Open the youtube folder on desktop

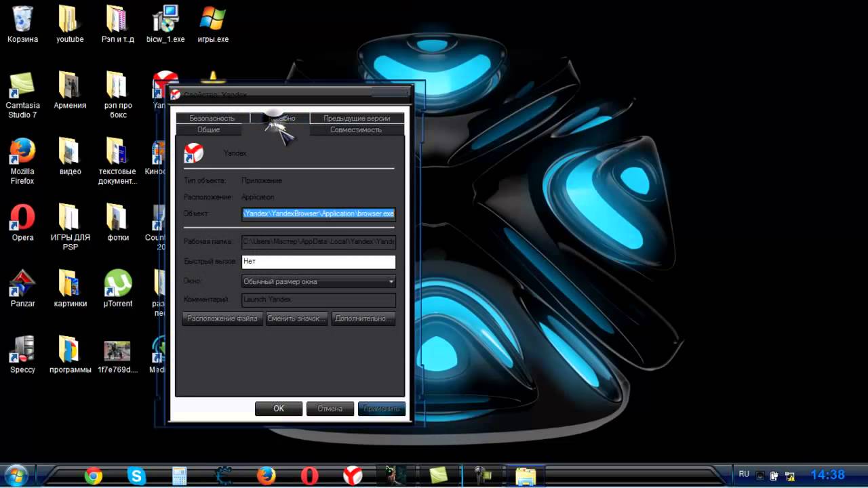(70, 24)
